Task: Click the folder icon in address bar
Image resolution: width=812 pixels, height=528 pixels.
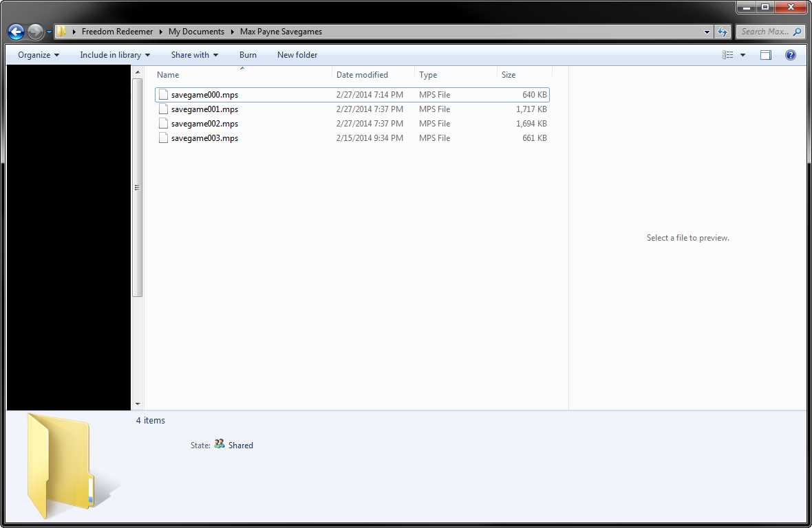Action: tap(62, 32)
